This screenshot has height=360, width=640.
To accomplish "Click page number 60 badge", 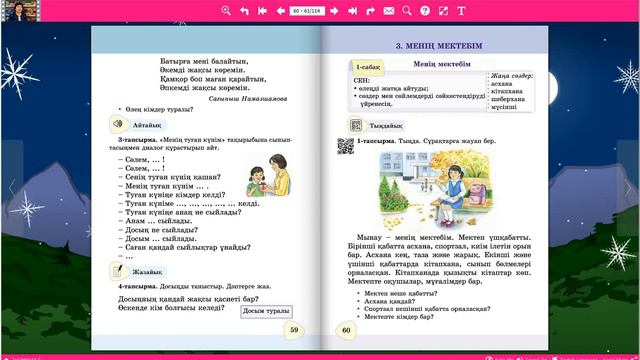I will tap(346, 330).
